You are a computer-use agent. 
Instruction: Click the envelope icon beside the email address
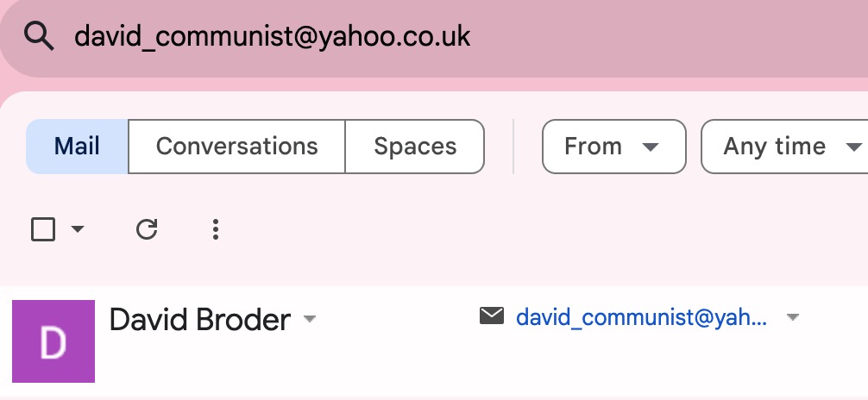492,316
